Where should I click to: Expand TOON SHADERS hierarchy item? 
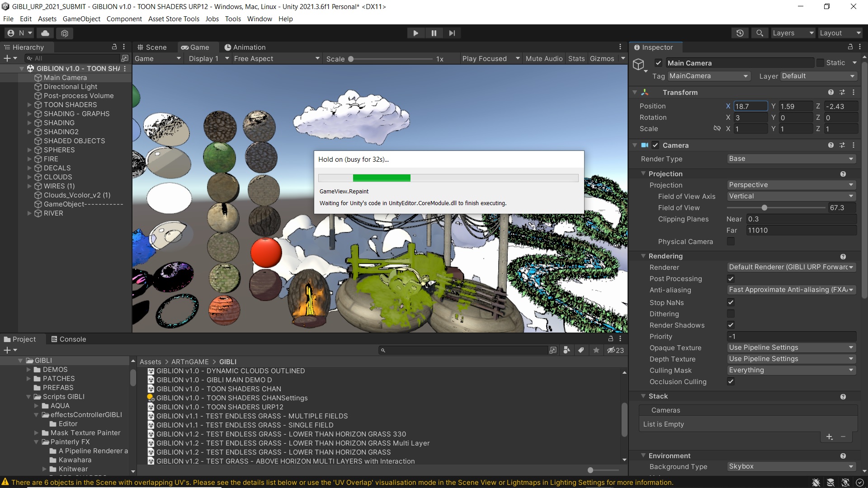[x=30, y=104]
